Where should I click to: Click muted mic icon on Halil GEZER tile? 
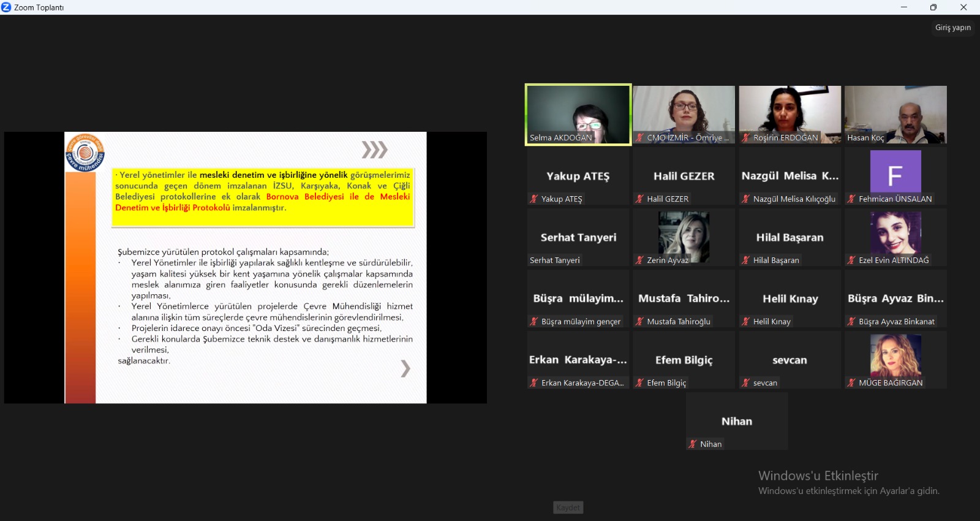(639, 199)
